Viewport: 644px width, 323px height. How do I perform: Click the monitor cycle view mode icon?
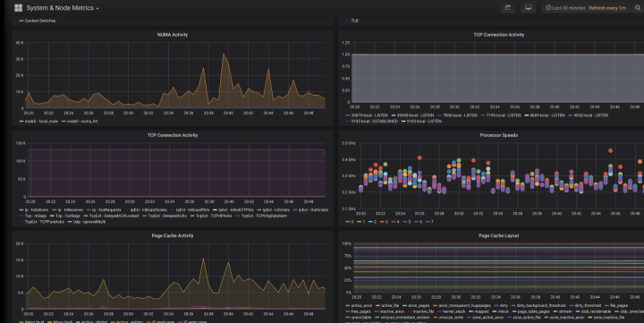point(529,7)
